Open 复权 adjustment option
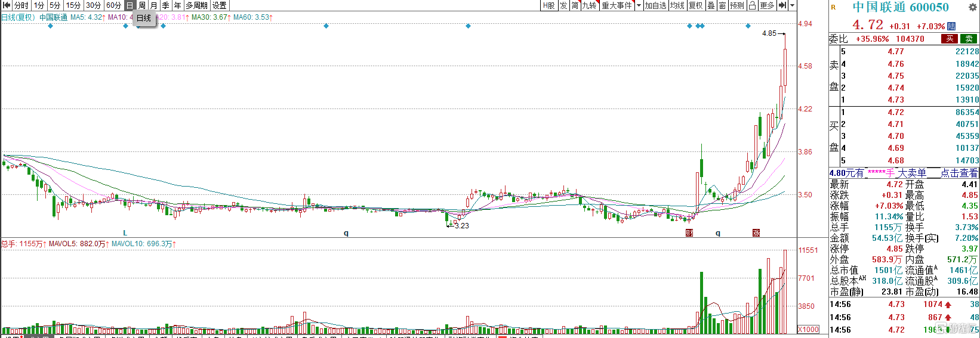 point(696,5)
